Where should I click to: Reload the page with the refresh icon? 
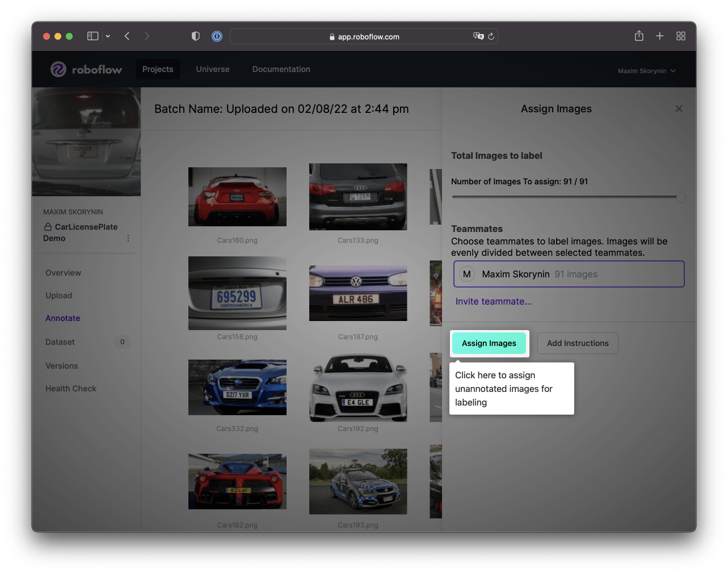[491, 36]
